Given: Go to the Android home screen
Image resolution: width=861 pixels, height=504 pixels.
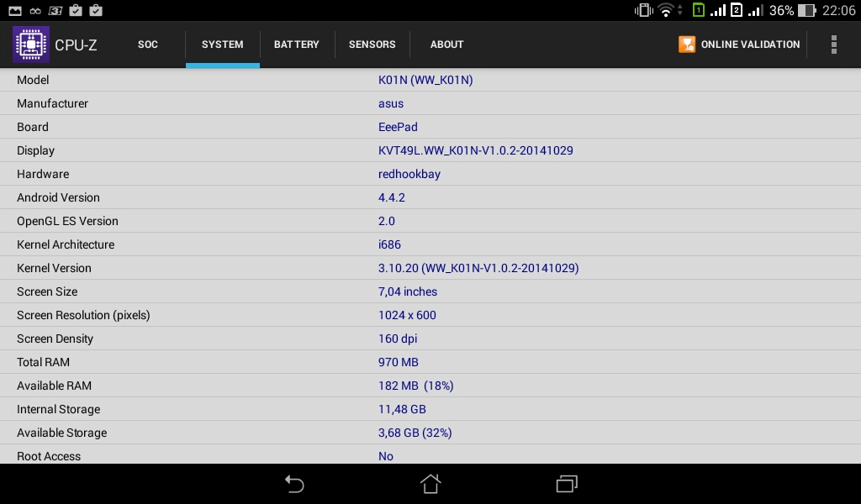Looking at the screenshot, I should pos(430,484).
